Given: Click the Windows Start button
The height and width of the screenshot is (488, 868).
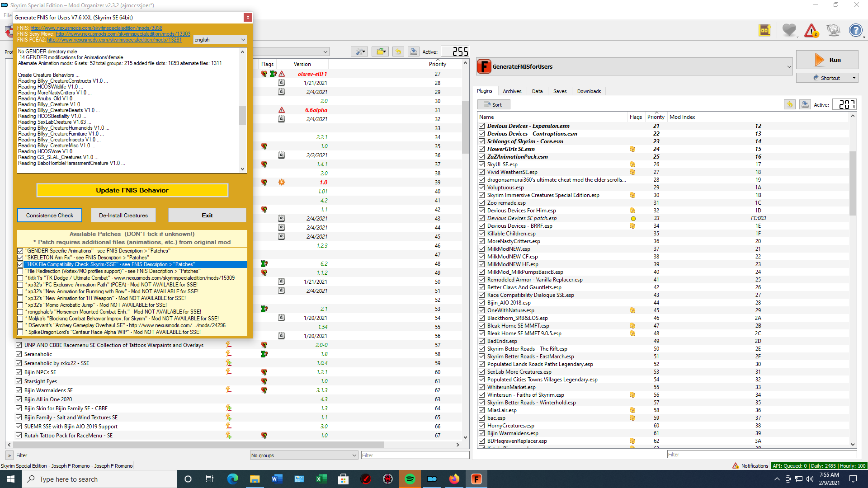Looking at the screenshot, I should 11,479.
